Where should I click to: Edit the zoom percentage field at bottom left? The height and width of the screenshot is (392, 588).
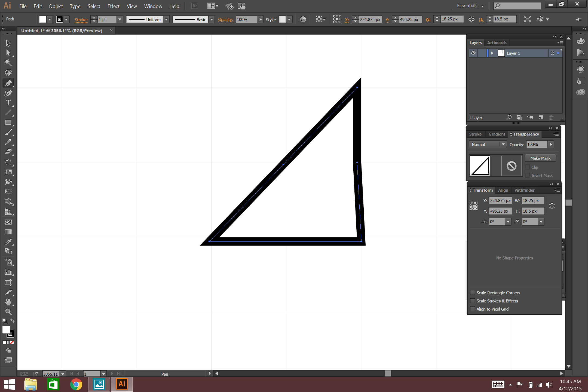coord(51,374)
